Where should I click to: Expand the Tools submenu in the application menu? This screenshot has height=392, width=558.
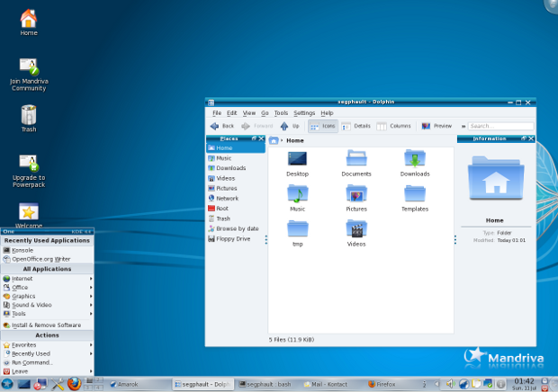[x=48, y=314]
